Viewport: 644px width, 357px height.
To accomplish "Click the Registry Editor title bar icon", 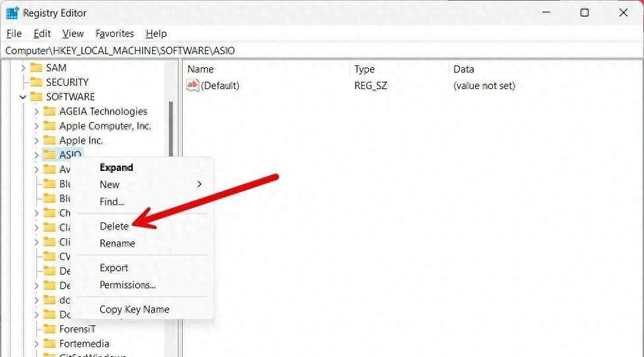I will coord(13,13).
